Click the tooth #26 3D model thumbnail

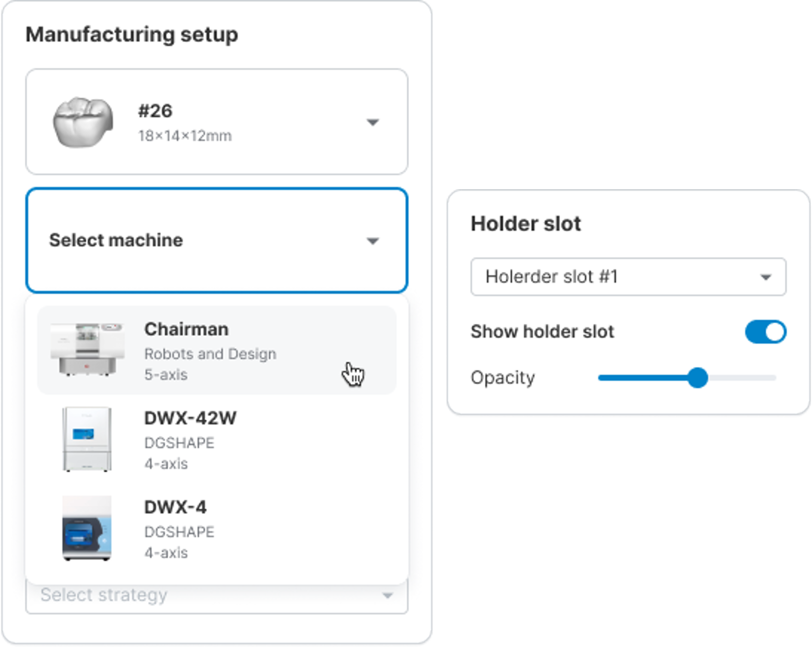[x=83, y=122]
